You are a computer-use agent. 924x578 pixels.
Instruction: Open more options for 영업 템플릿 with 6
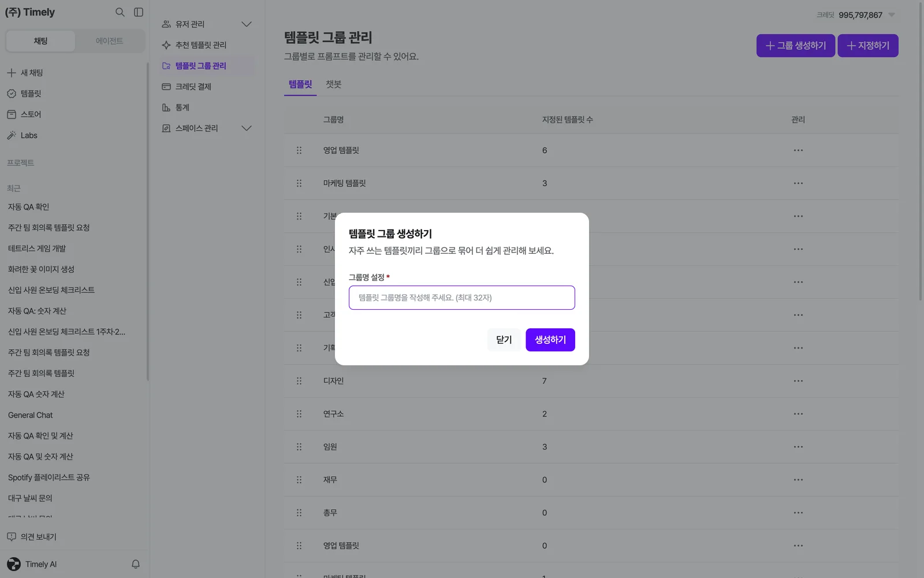[798, 150]
